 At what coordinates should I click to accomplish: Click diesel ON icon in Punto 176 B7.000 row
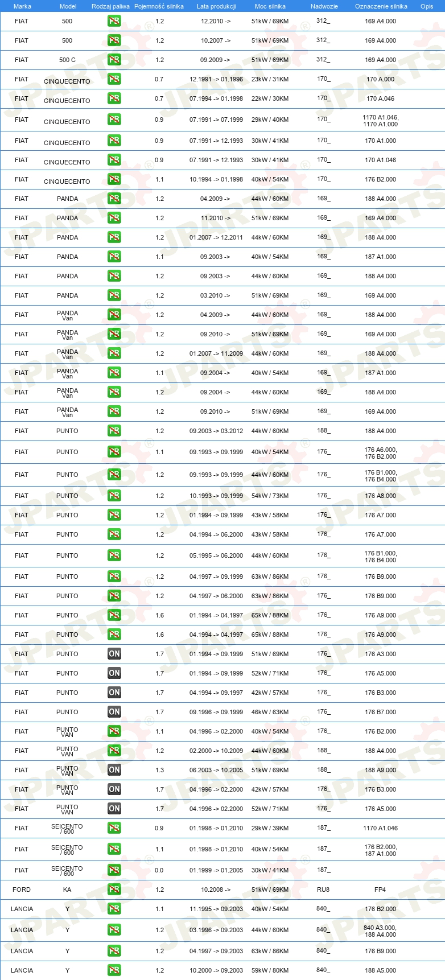click(x=114, y=712)
